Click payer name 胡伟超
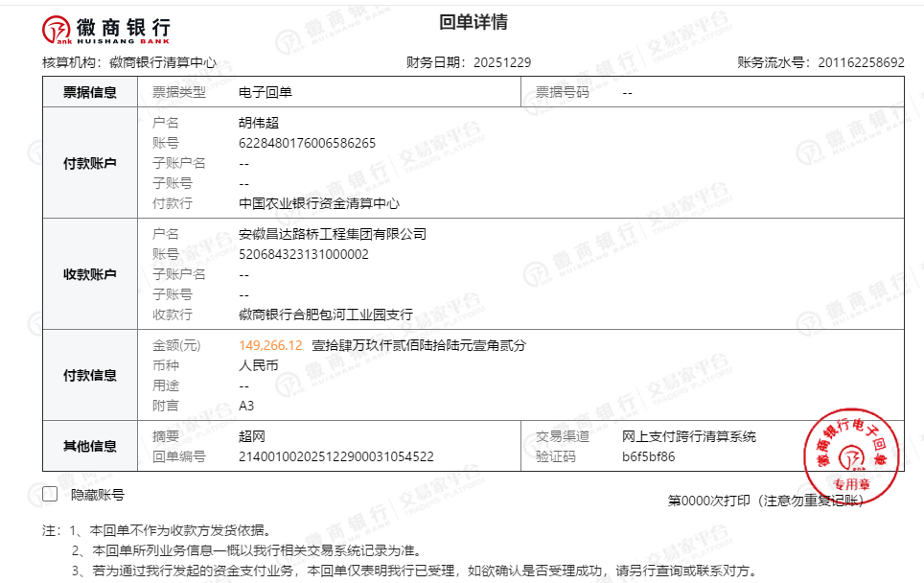The width and height of the screenshot is (924, 583). 259,123
